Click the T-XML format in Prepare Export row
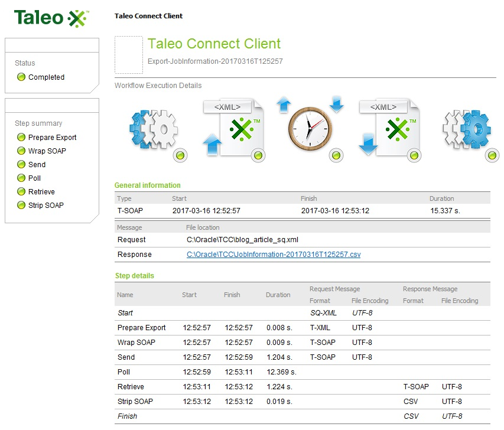The image size is (504, 430). click(320, 327)
